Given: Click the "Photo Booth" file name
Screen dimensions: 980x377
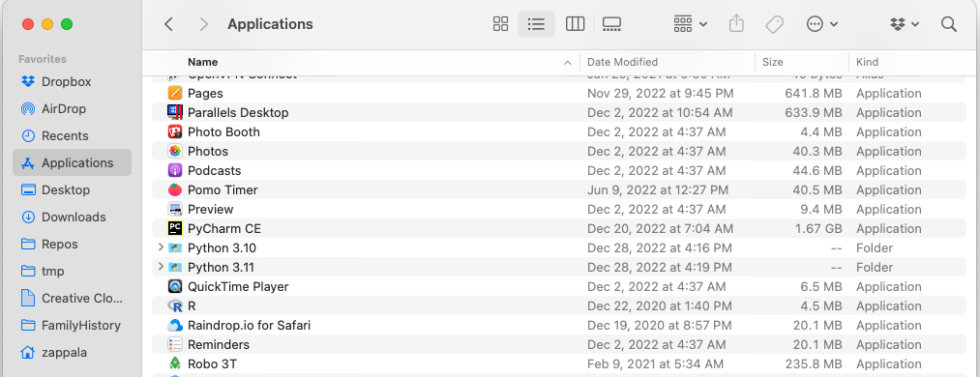Looking at the screenshot, I should point(223,132).
